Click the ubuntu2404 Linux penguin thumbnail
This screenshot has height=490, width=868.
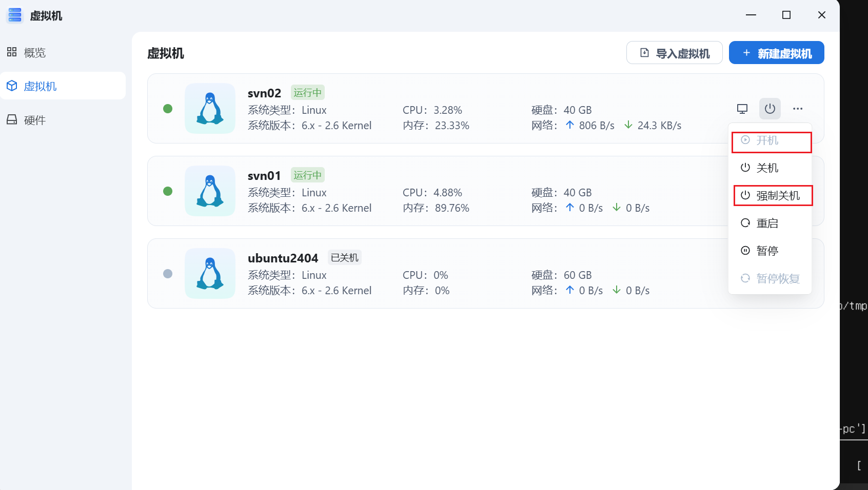click(x=210, y=274)
